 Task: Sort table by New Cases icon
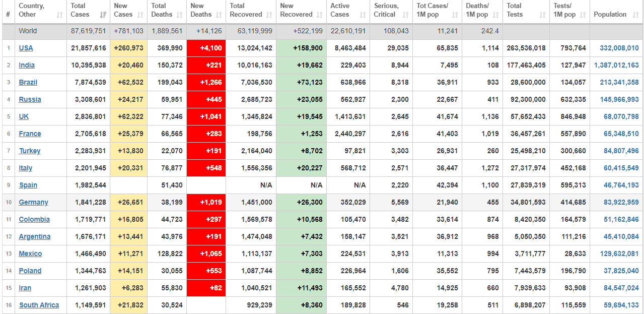(x=140, y=15)
